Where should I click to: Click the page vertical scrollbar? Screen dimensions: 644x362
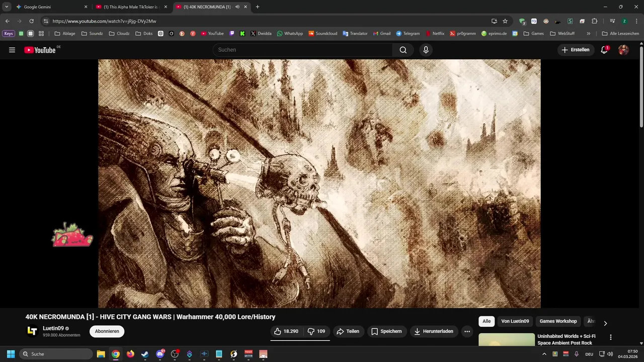[x=641, y=86]
